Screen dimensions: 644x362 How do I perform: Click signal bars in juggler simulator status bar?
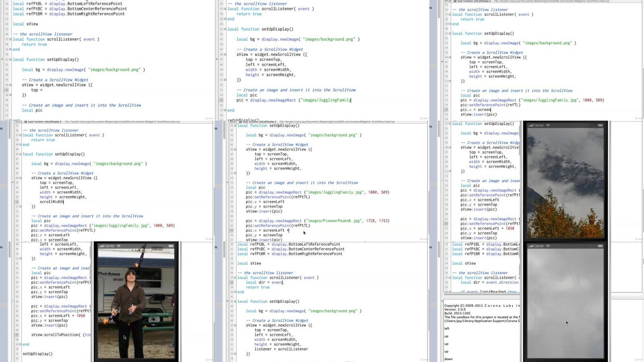point(101,246)
